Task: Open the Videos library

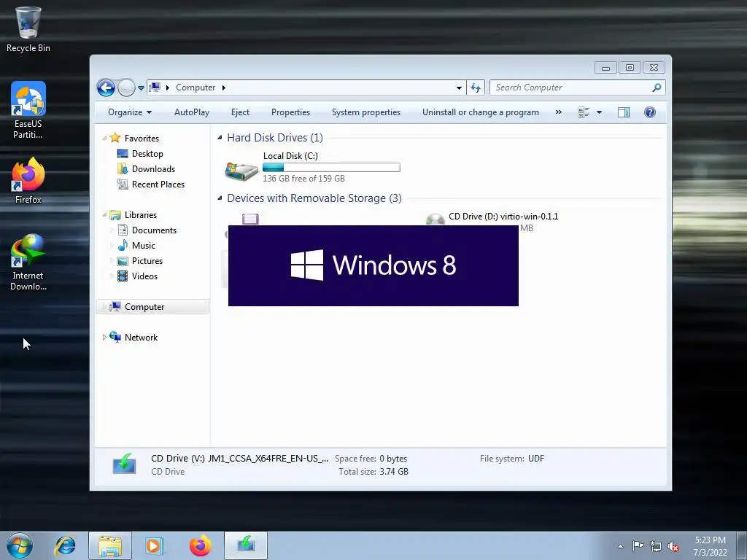Action: pyautogui.click(x=145, y=276)
